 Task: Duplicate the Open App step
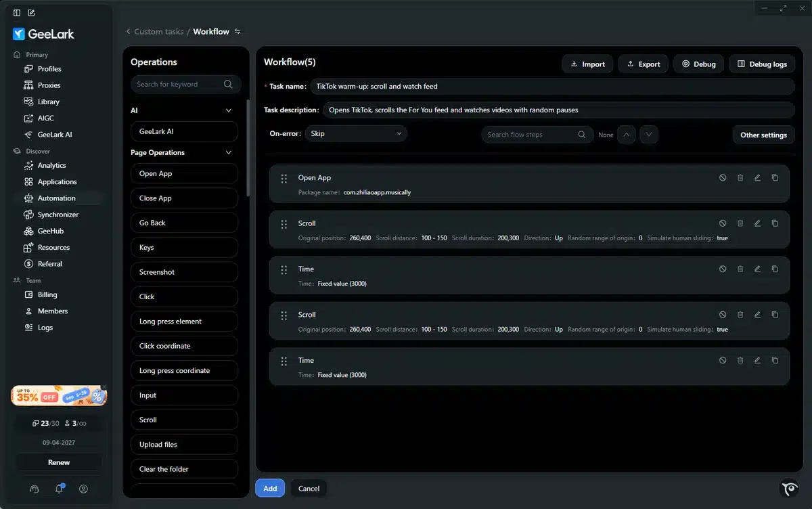tap(775, 177)
